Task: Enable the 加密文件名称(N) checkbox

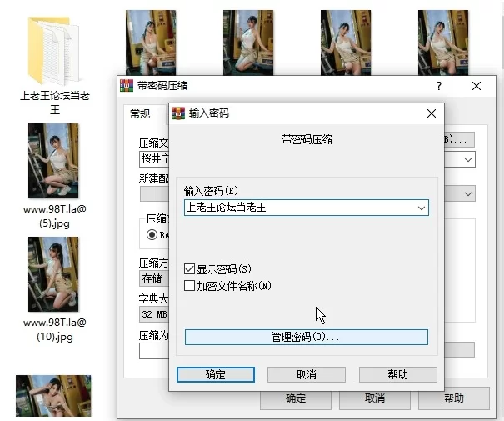Action: tap(189, 286)
